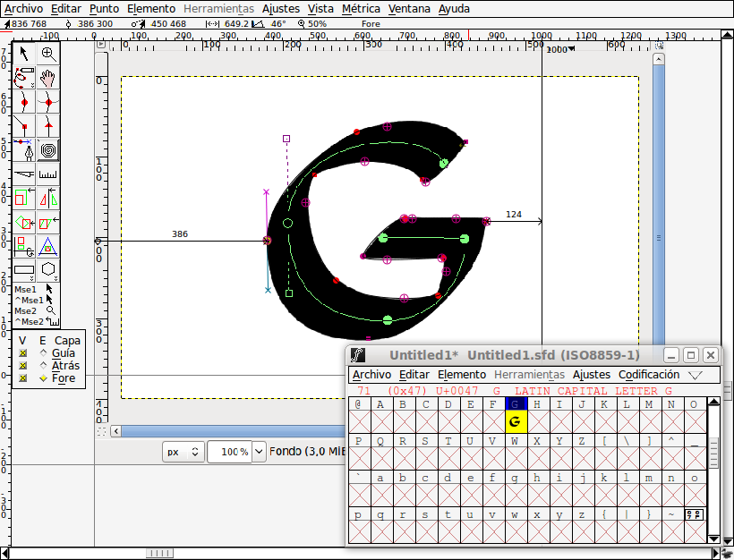Select the Tangent point tool
The image size is (734, 560).
48,126
